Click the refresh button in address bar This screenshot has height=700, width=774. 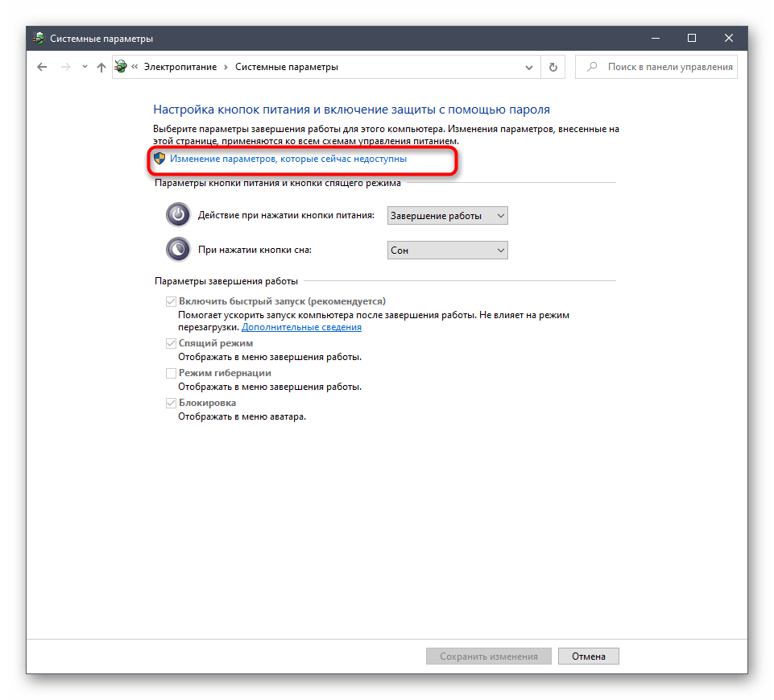pyautogui.click(x=553, y=68)
